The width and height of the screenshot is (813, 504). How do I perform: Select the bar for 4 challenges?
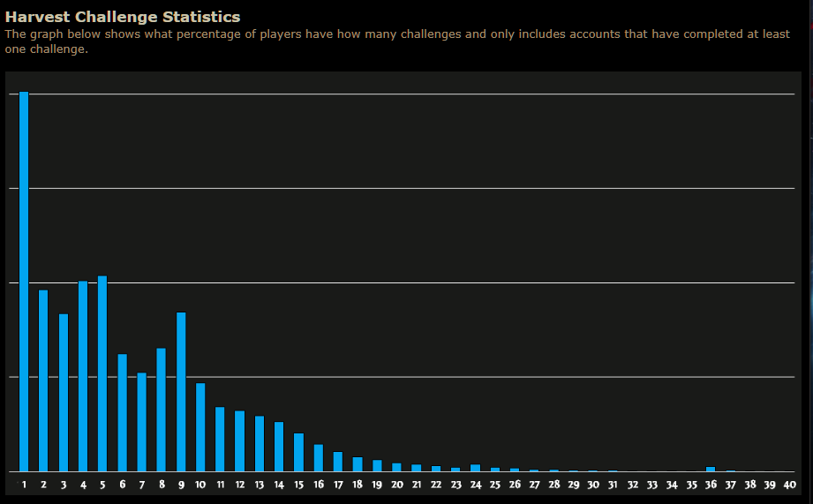pos(83,376)
